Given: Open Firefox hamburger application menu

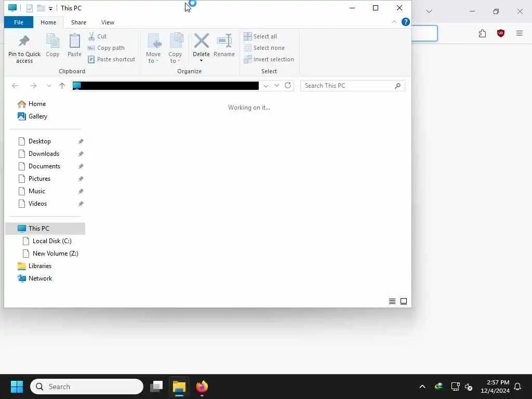Looking at the screenshot, I should pos(520,33).
